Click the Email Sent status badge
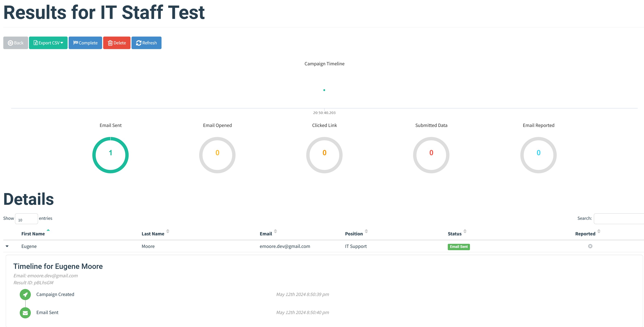This screenshot has height=327, width=644. click(459, 247)
